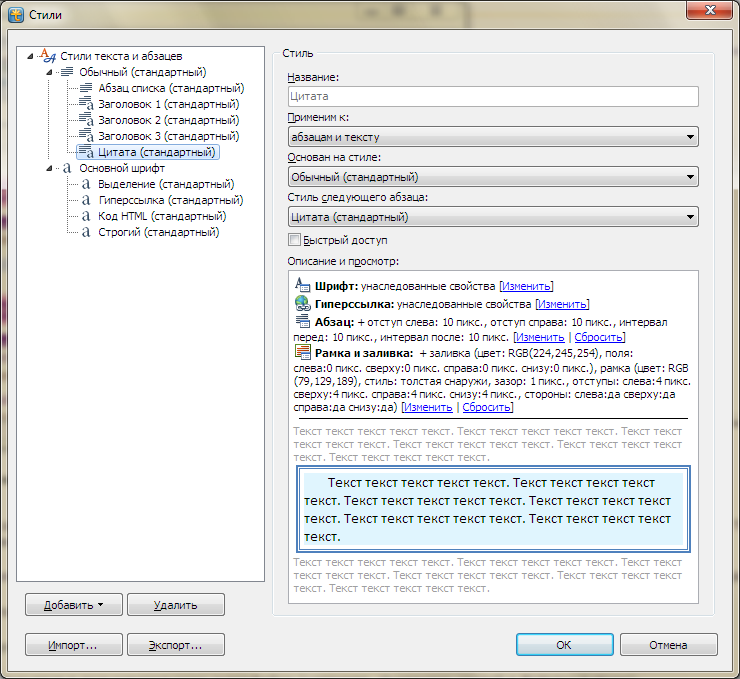Click the Шрифт font icon in description
The width and height of the screenshot is (740, 679).
click(x=303, y=286)
